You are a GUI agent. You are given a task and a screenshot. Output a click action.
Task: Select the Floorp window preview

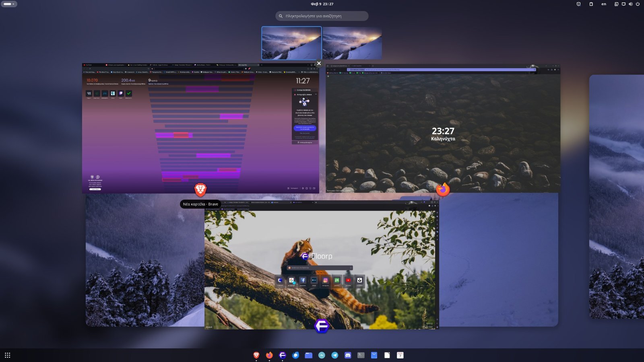(x=322, y=265)
